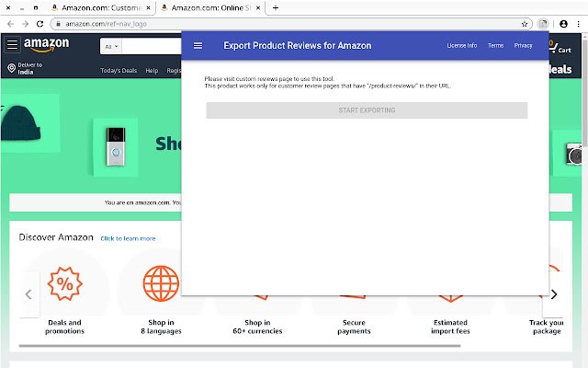This screenshot has width=588, height=368.
Task: Click the 'You are on amazon.com' notice
Action: point(143,202)
